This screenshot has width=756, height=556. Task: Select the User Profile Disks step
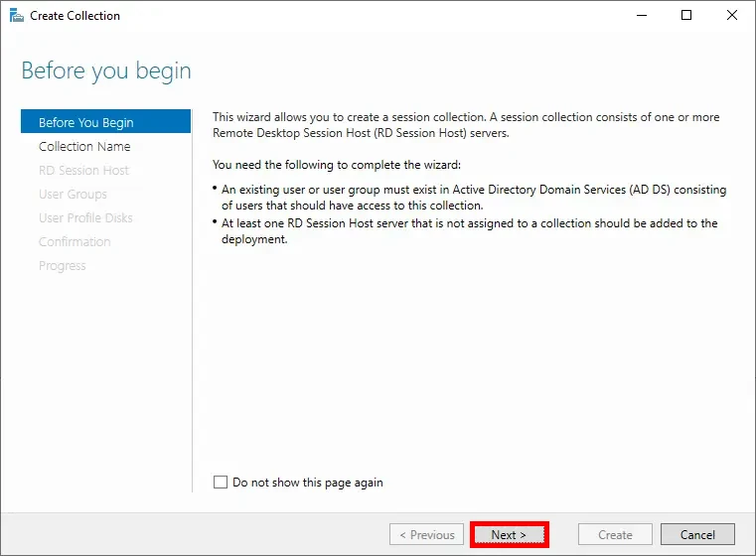(x=85, y=218)
